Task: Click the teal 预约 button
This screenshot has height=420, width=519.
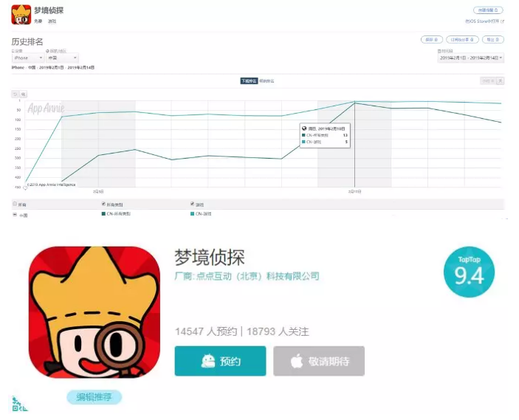Action: click(221, 361)
